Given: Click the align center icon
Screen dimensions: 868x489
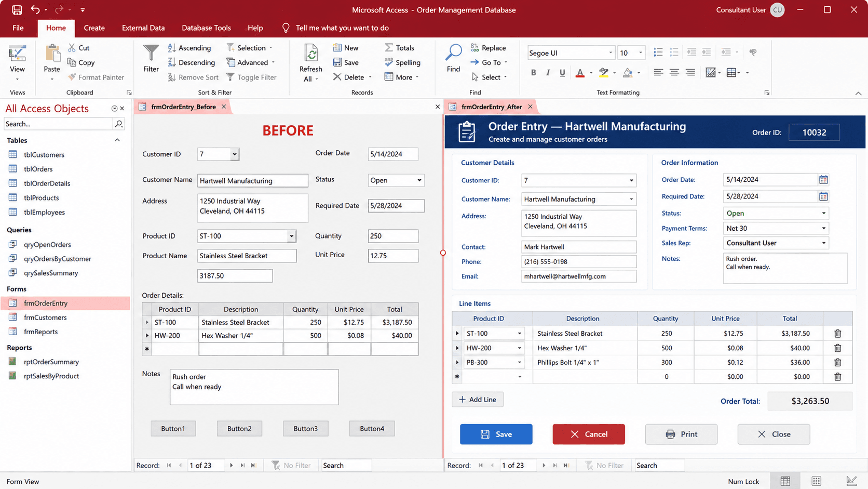Looking at the screenshot, I should (674, 73).
